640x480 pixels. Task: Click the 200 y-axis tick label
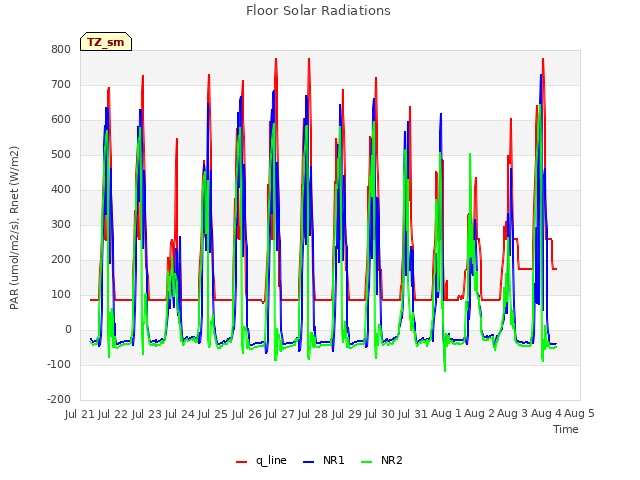[61, 260]
